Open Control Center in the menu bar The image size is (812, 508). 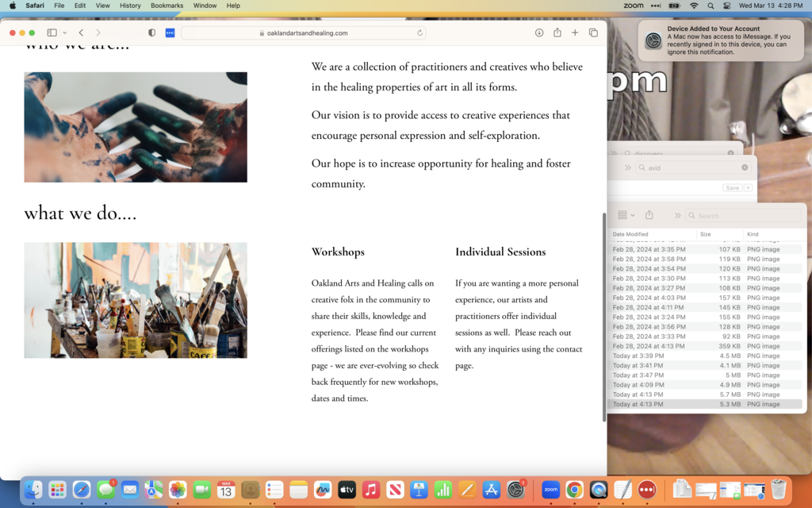726,6
